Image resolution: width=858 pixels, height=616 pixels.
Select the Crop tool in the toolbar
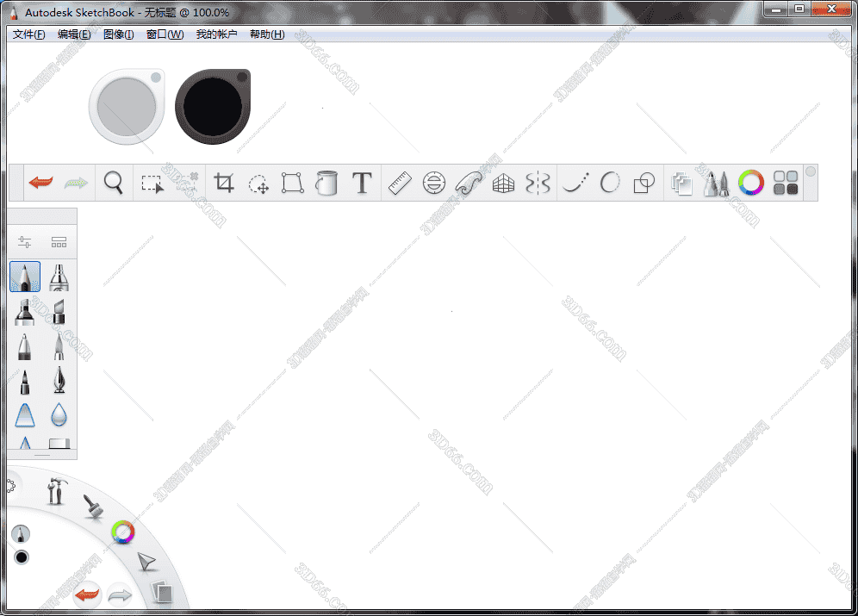[x=222, y=183]
